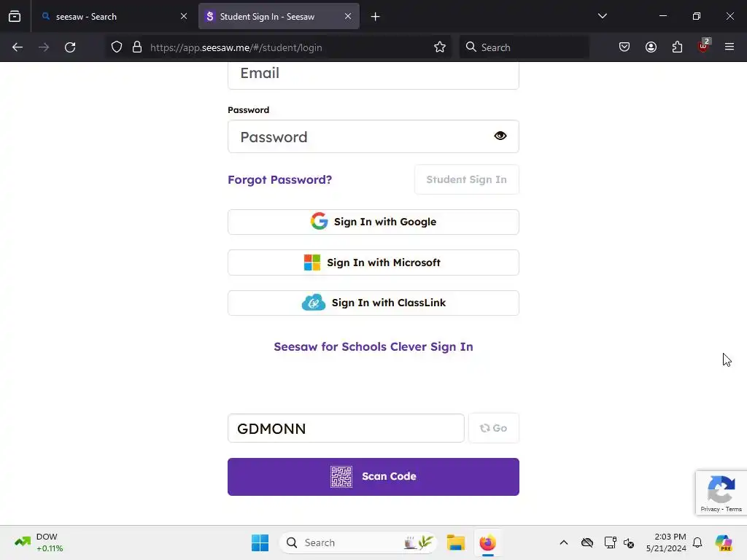The height and width of the screenshot is (560, 747).
Task: Open the uBlock Origin extension icon
Action: pos(703,46)
